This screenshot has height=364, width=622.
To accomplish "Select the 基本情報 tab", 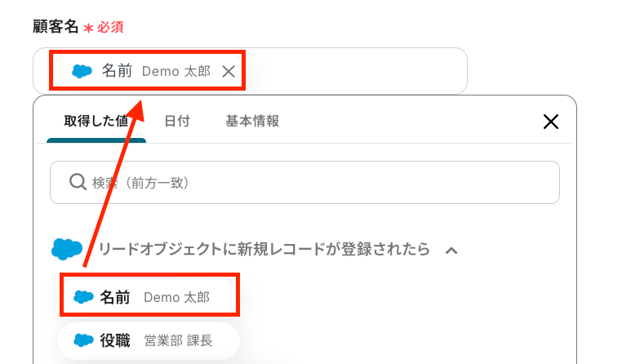I will click(252, 121).
